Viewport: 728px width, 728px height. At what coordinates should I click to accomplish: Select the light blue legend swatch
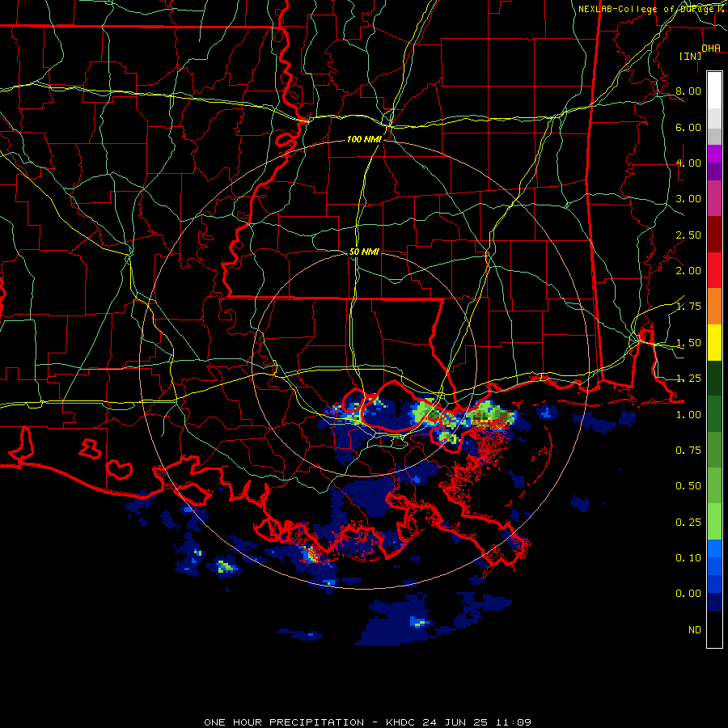coord(714,548)
